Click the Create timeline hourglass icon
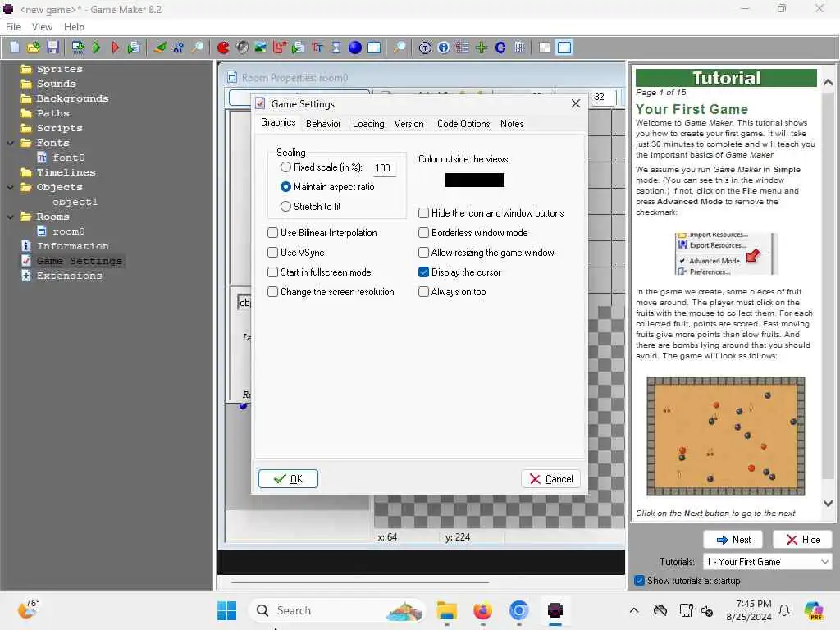 pyautogui.click(x=336, y=48)
